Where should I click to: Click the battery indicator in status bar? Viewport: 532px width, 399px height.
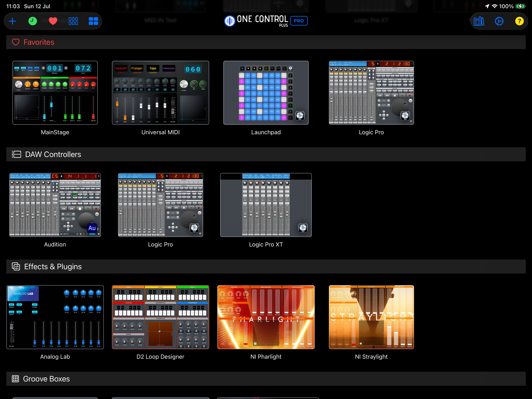tap(521, 6)
